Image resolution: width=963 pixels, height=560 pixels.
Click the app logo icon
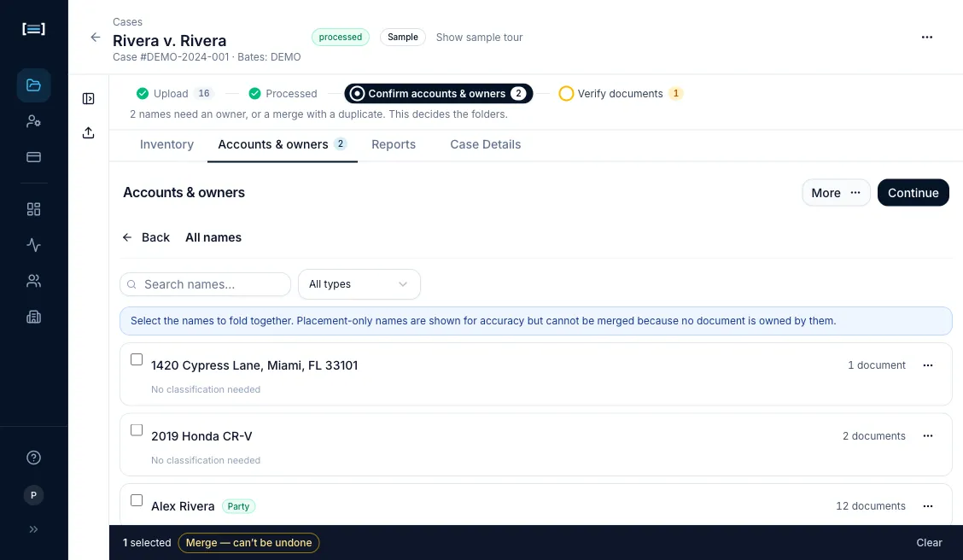point(34,29)
